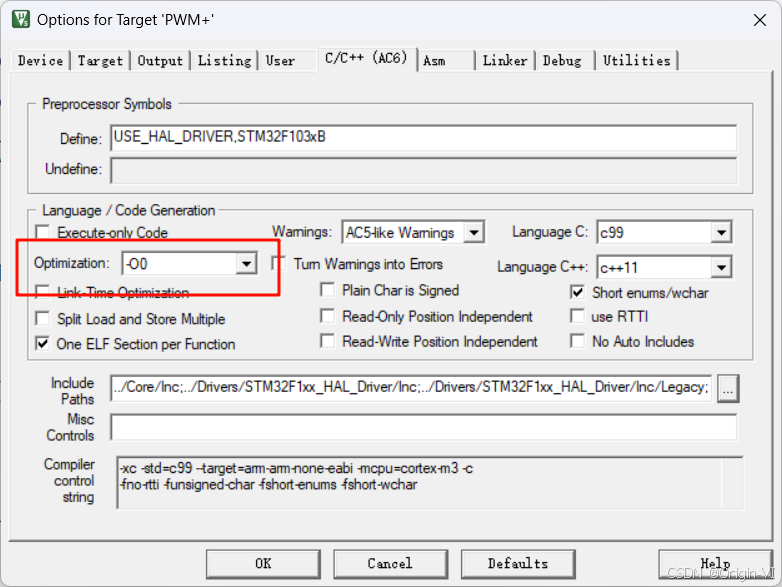Select the C/C++ (AC6) tab
782x587 pixels.
pyautogui.click(x=366, y=59)
